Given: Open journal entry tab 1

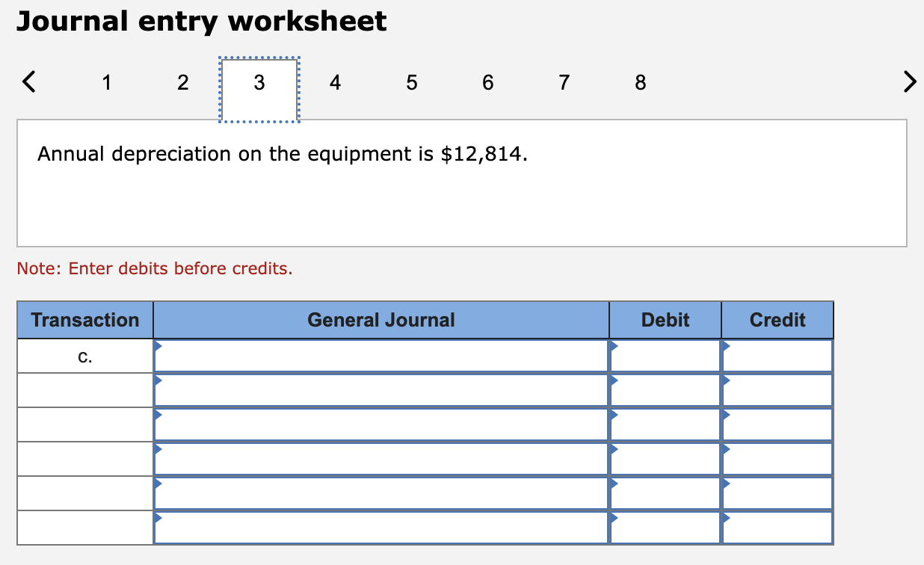Looking at the screenshot, I should point(107,82).
